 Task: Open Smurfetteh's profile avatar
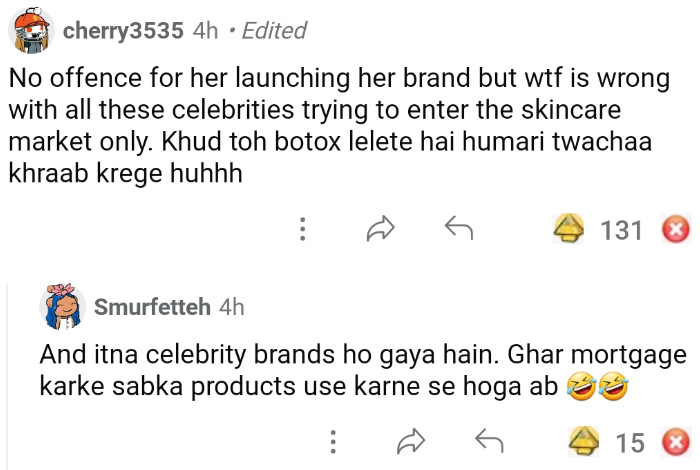(62, 305)
